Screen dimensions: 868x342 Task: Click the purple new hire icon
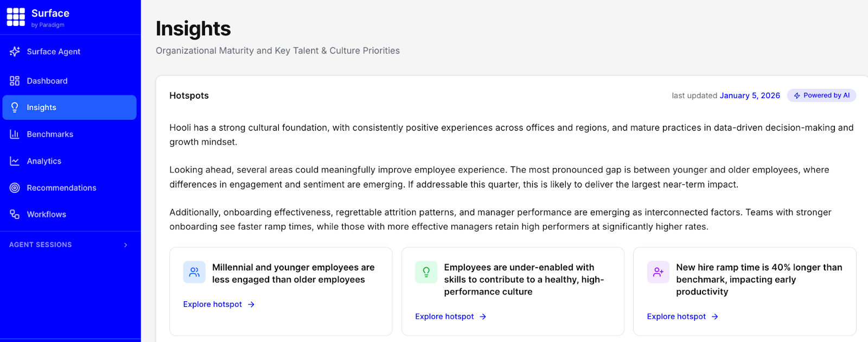tap(658, 272)
